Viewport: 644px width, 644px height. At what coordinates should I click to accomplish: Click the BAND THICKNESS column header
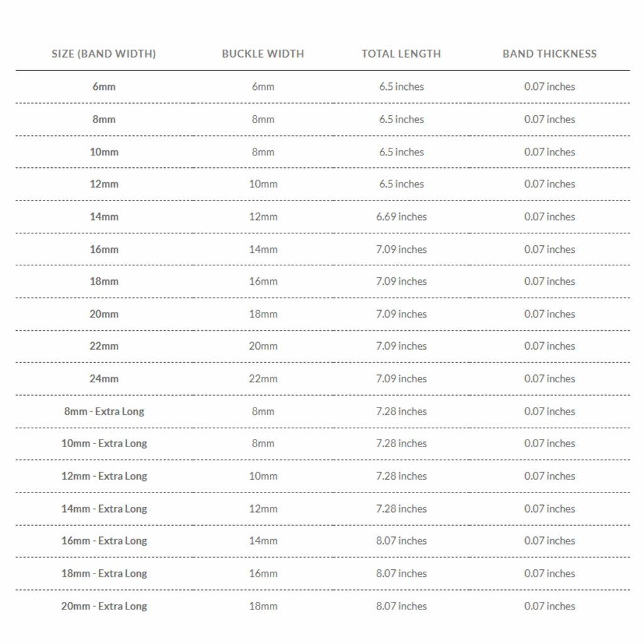(x=550, y=54)
